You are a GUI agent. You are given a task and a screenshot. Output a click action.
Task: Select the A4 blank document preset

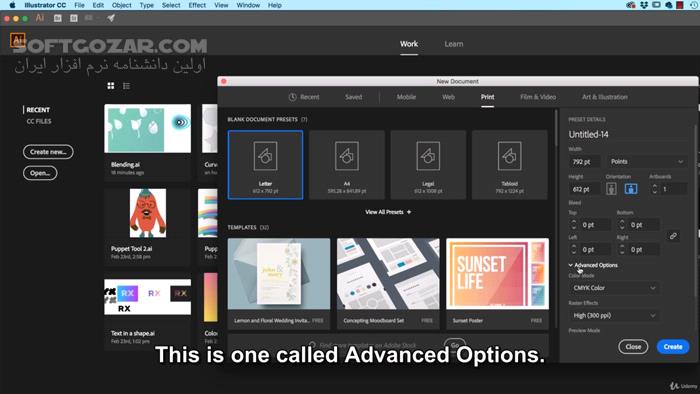347,165
